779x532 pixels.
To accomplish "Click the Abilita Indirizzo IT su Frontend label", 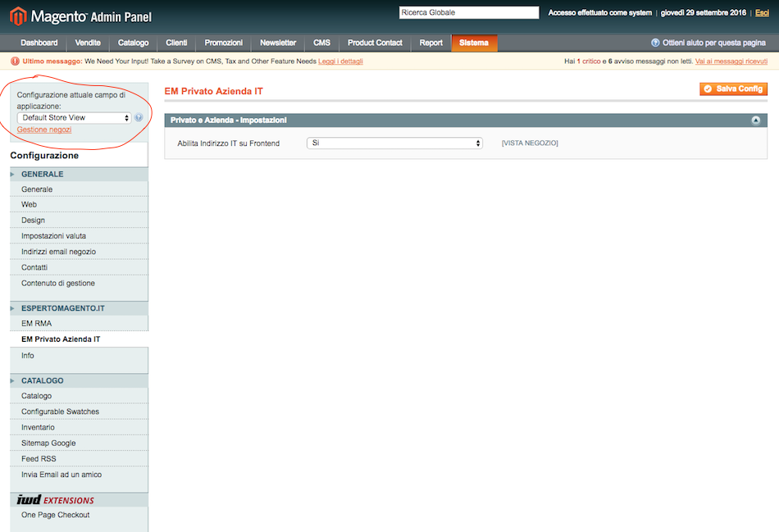I will (x=229, y=143).
